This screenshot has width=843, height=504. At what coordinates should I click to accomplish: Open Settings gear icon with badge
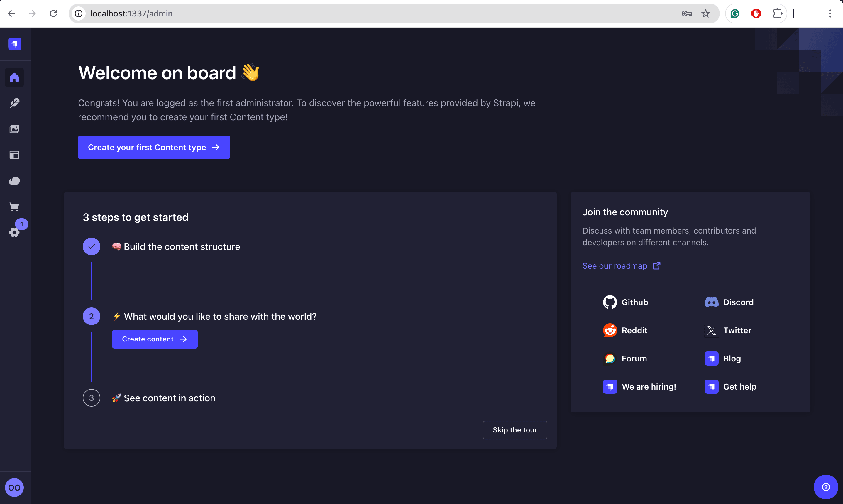(x=14, y=232)
